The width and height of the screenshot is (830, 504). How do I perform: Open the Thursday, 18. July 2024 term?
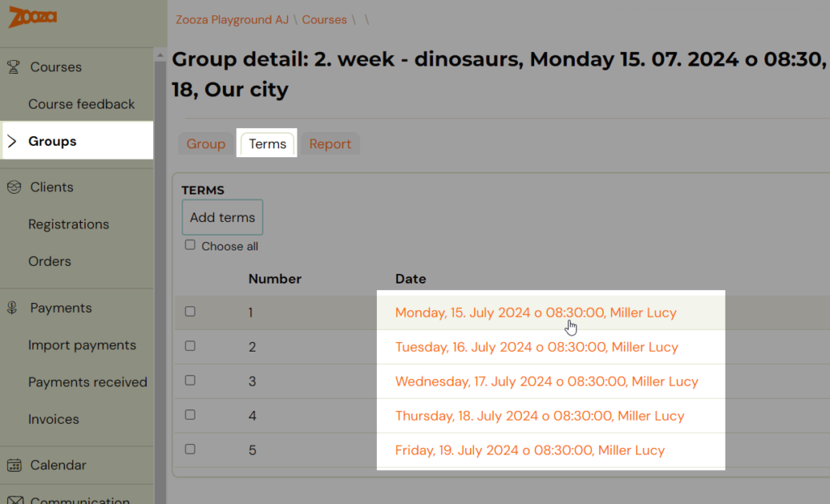540,416
